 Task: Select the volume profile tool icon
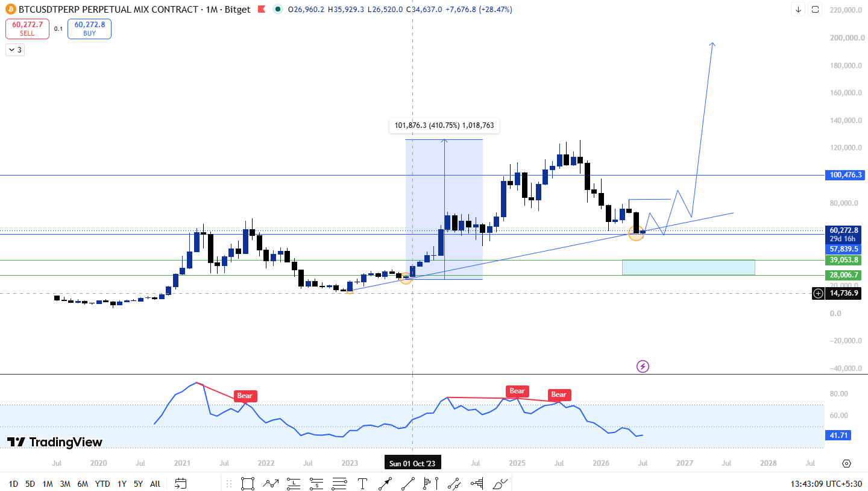[x=431, y=483]
